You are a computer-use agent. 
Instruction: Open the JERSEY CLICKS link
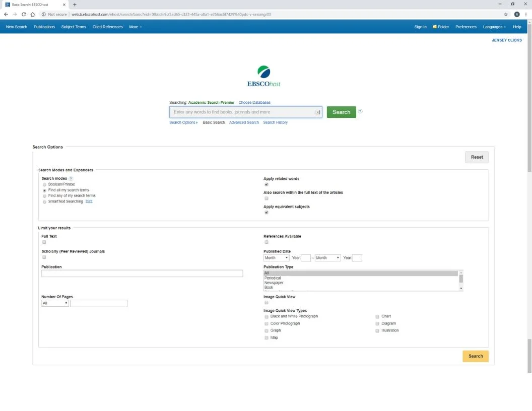tap(506, 40)
